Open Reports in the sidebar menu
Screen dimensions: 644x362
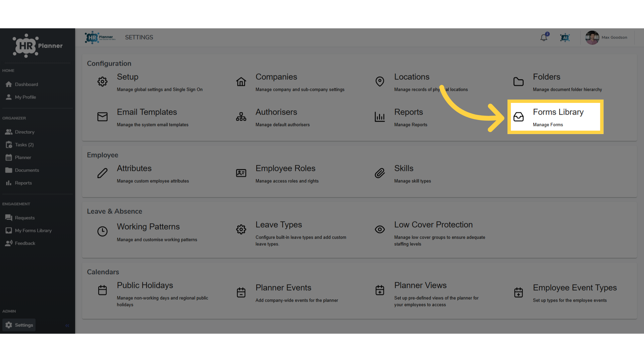(x=19, y=183)
